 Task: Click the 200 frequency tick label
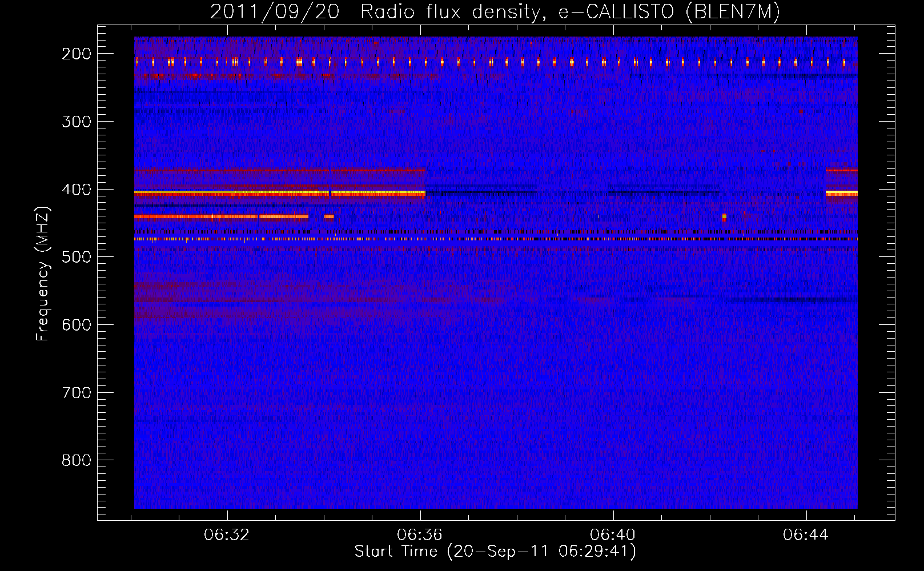tap(77, 54)
